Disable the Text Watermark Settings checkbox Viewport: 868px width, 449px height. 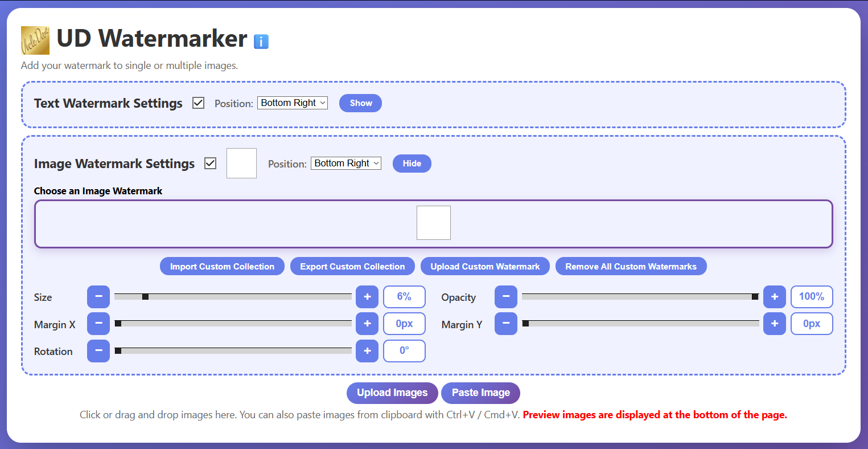point(198,103)
